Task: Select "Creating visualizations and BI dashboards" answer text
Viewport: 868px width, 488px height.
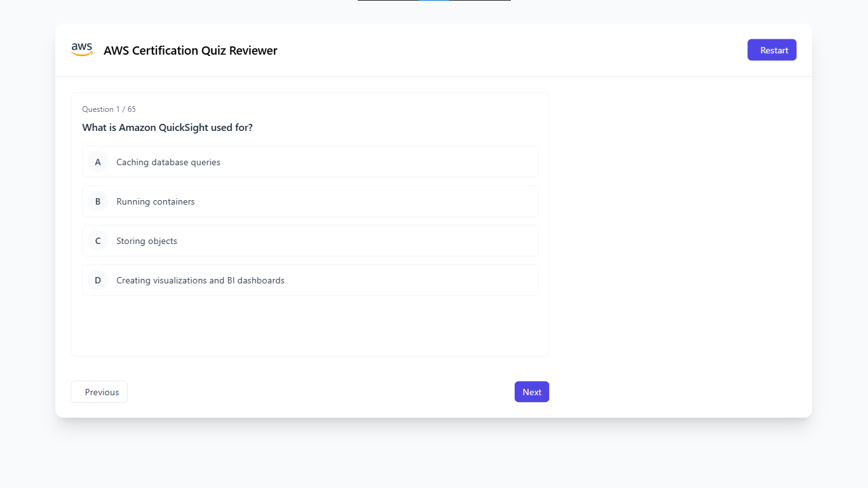Action: pos(200,280)
